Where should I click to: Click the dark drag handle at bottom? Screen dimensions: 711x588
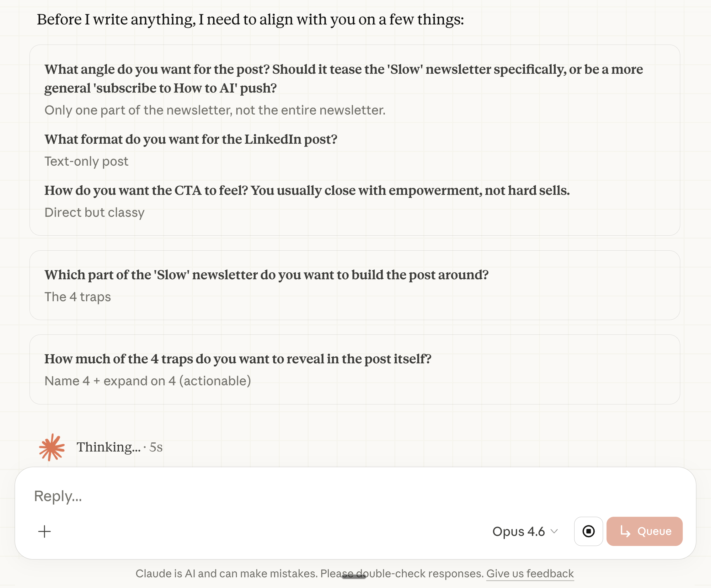(x=354, y=576)
